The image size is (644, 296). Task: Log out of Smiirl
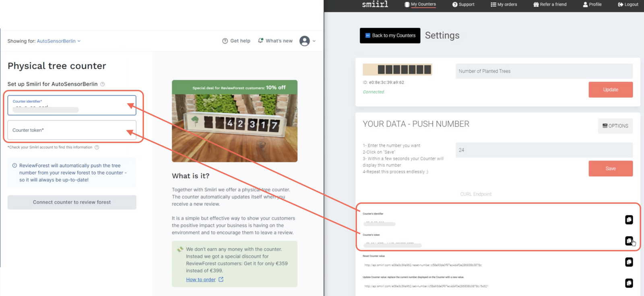(628, 4)
